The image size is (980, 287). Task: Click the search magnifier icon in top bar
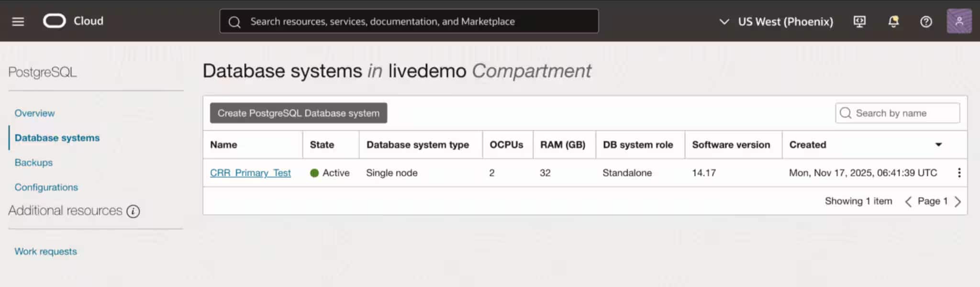coord(234,22)
